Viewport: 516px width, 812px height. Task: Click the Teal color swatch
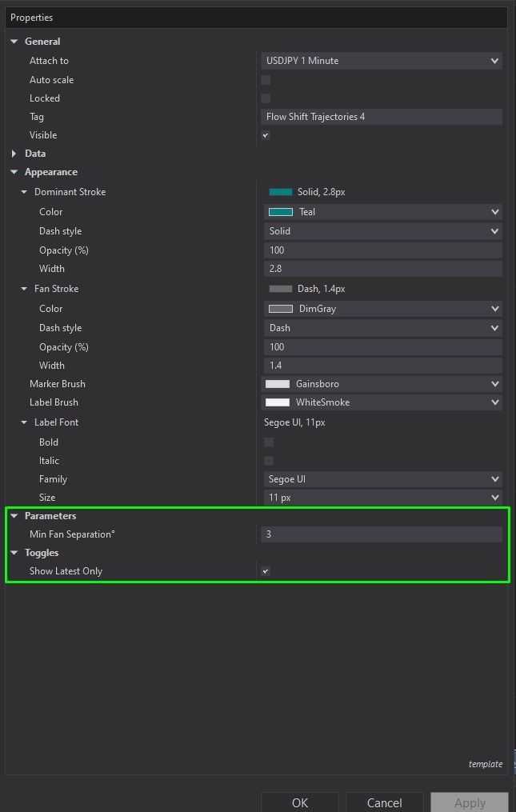click(x=281, y=212)
